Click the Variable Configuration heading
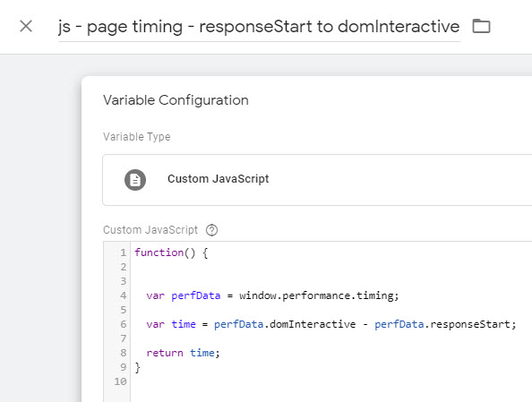 [x=176, y=100]
